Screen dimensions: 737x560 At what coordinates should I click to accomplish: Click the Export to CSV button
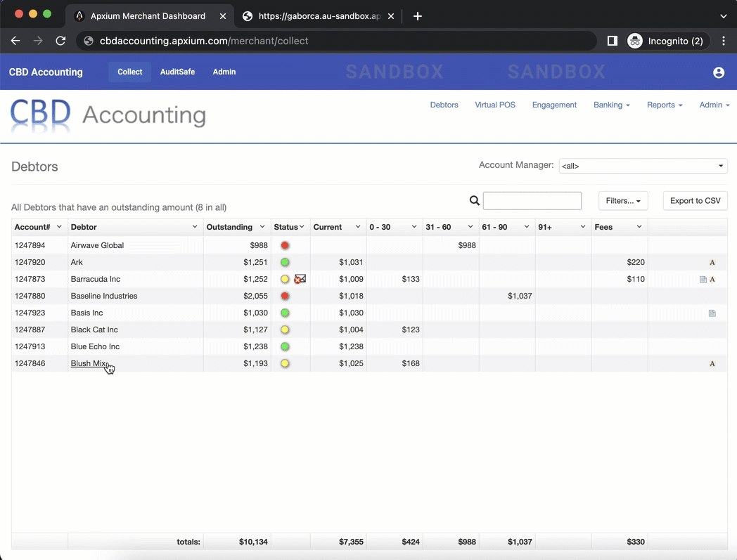tap(695, 200)
